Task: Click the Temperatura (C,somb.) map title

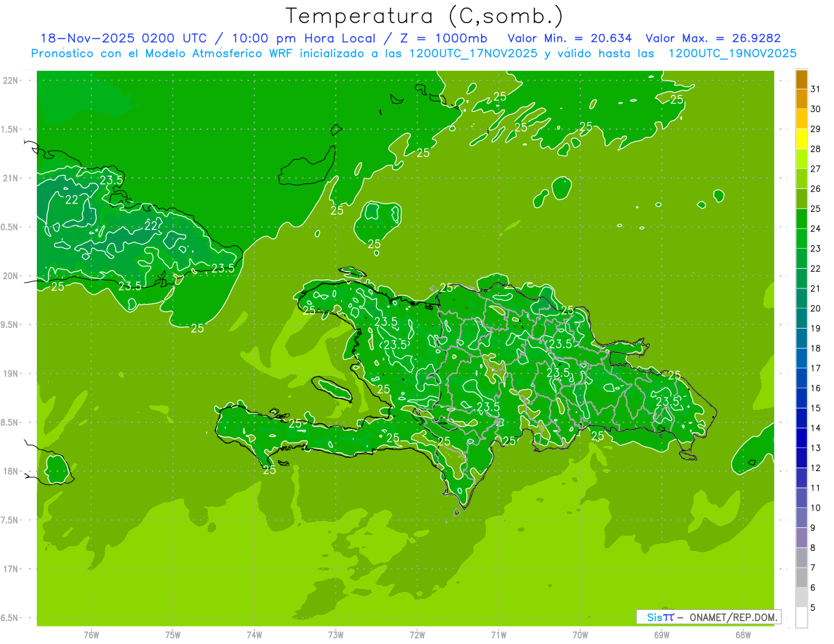Action: [424, 16]
